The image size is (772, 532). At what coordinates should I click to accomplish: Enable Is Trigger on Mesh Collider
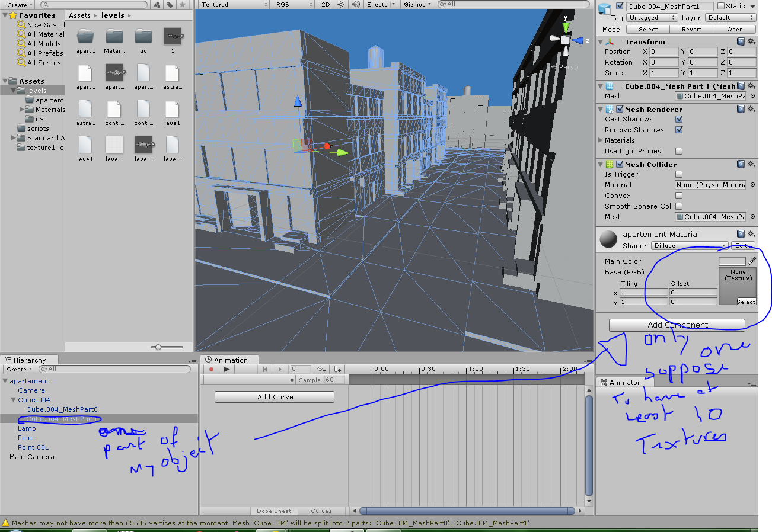(679, 174)
